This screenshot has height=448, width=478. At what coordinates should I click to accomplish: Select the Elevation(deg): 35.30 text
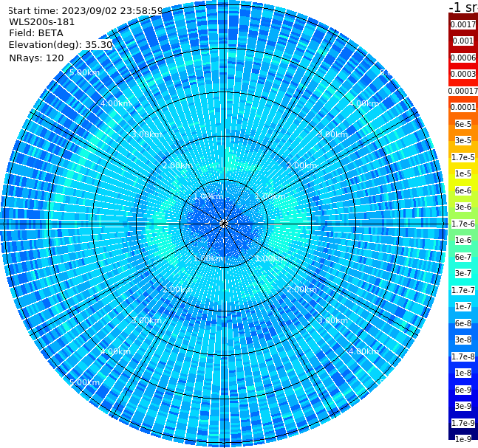point(61,45)
